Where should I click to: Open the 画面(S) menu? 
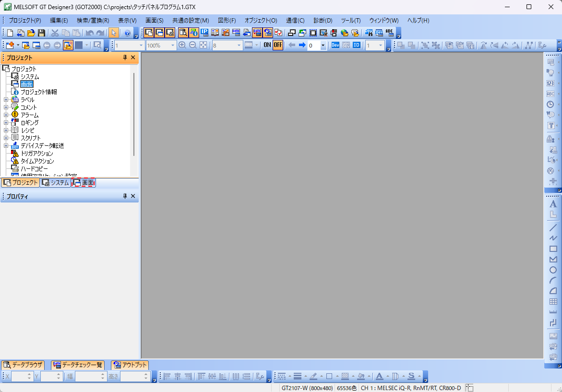pyautogui.click(x=154, y=21)
